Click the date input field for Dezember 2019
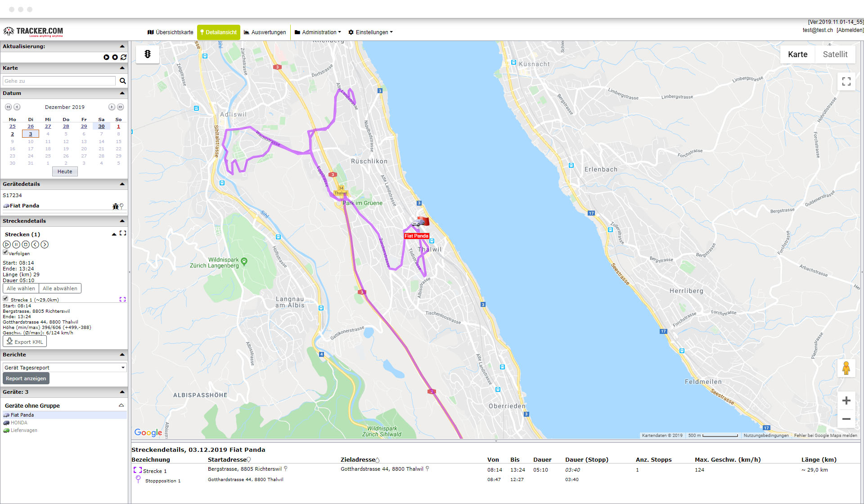The width and height of the screenshot is (864, 504). [64, 107]
